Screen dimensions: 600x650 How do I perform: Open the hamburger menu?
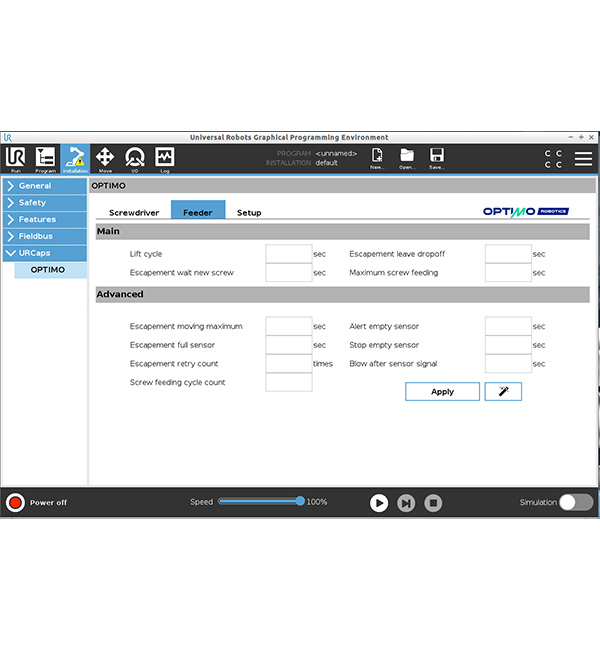click(x=583, y=159)
